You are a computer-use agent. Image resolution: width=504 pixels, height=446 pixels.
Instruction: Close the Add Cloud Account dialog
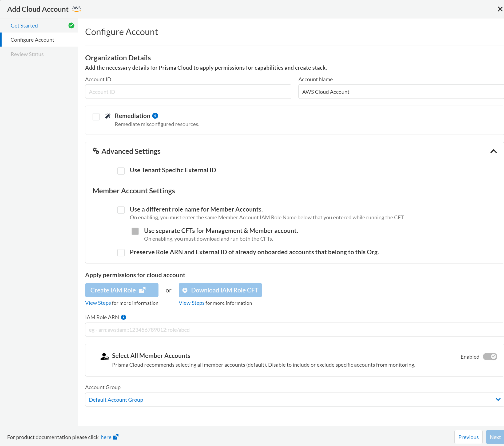[500, 9]
